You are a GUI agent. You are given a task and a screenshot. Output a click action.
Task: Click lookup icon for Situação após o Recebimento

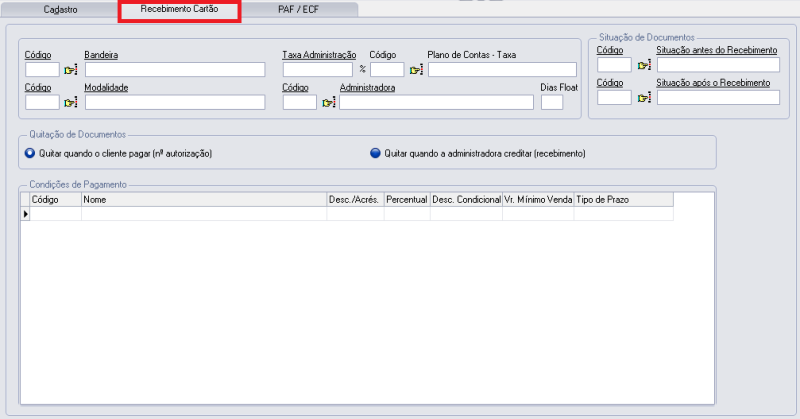pos(644,97)
